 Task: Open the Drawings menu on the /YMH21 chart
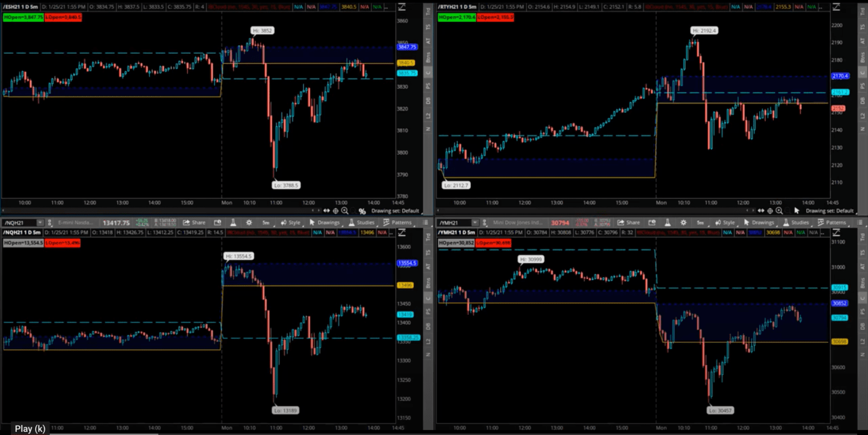pos(759,222)
